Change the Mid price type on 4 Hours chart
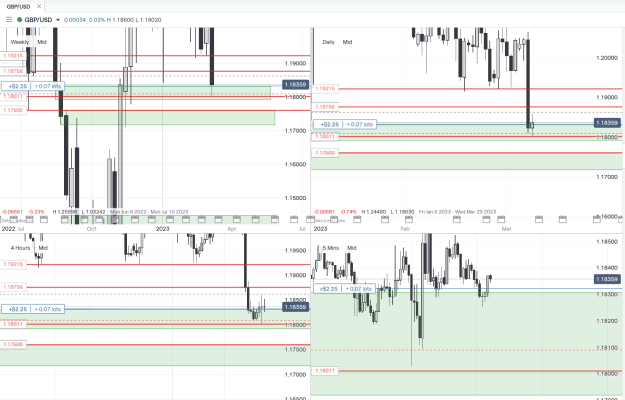 tap(43, 248)
